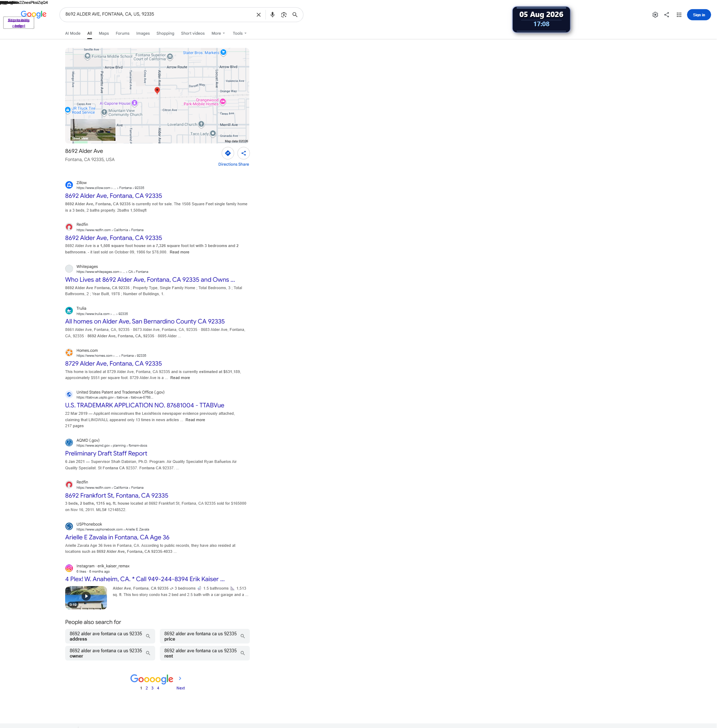Click the Google logo
Screen dimensions: 721x728
[x=34, y=14]
